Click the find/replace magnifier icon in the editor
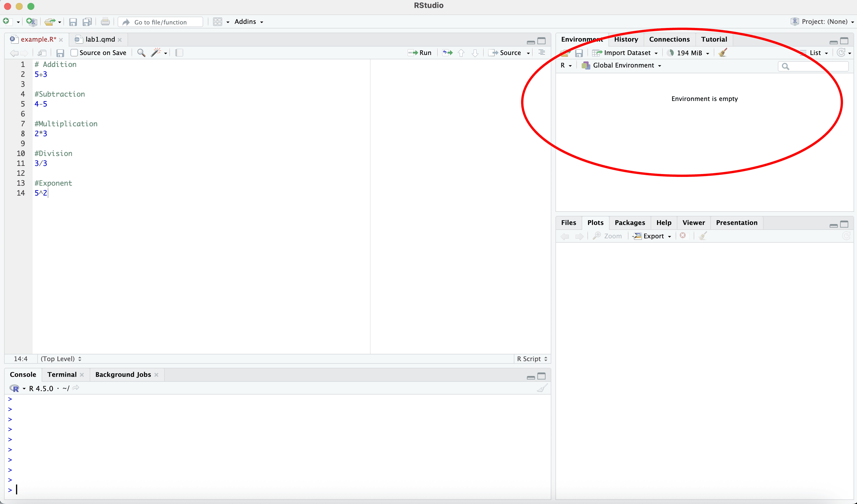The height and width of the screenshot is (504, 857). click(141, 53)
